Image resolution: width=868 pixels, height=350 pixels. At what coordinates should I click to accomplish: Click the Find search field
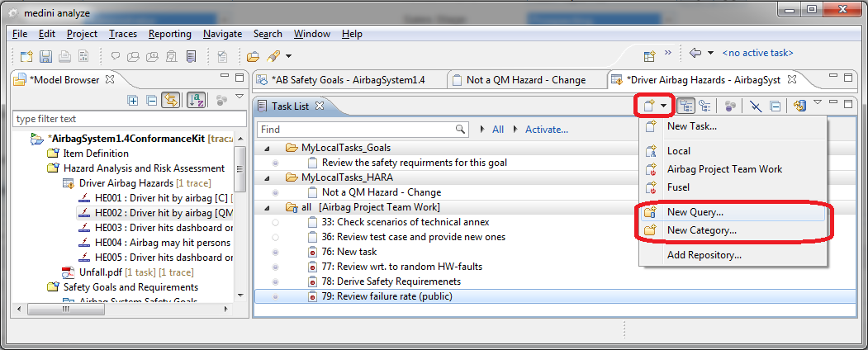coord(356,130)
